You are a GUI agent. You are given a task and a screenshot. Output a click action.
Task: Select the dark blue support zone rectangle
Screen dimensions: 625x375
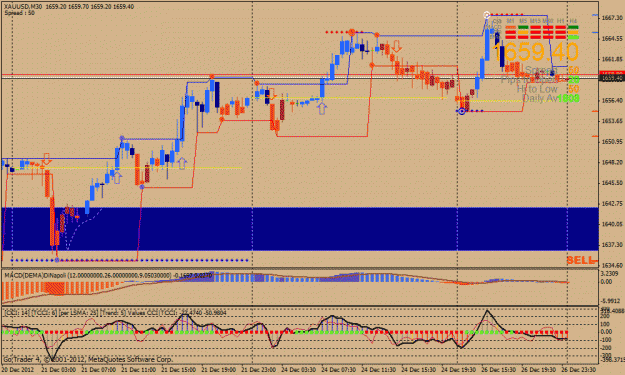(x=300, y=229)
